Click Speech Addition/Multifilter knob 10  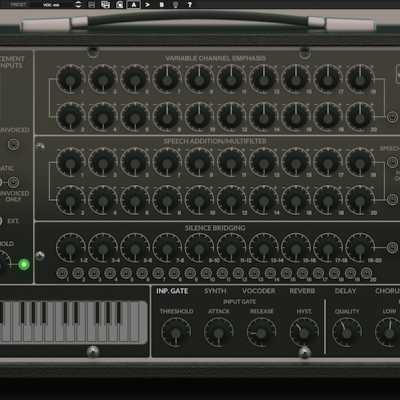[199, 200]
